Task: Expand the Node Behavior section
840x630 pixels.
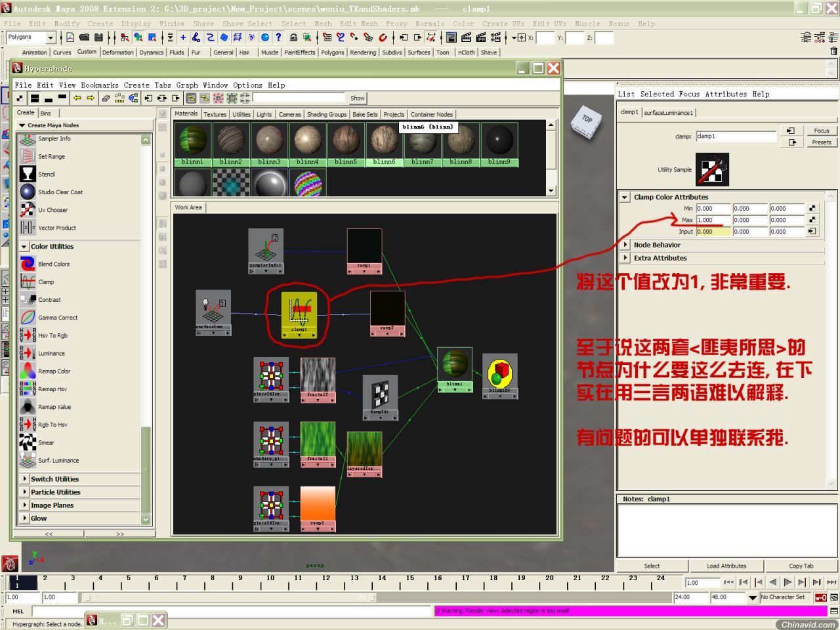Action: click(x=625, y=245)
